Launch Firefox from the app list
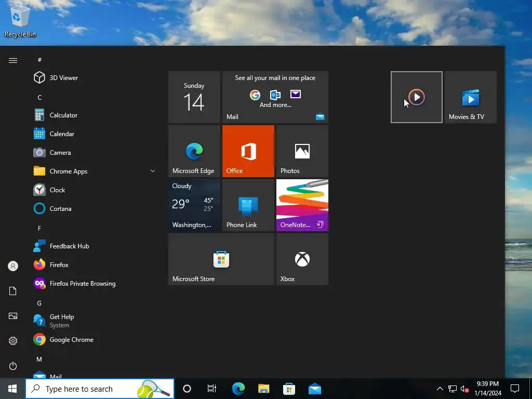The image size is (532, 399). [x=95, y=264]
